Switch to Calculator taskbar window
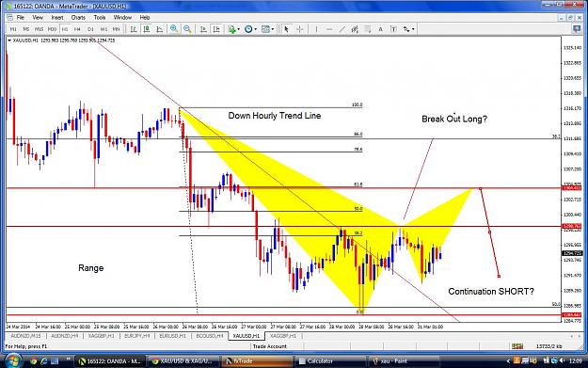This screenshot has height=368, width=588. coord(330,361)
